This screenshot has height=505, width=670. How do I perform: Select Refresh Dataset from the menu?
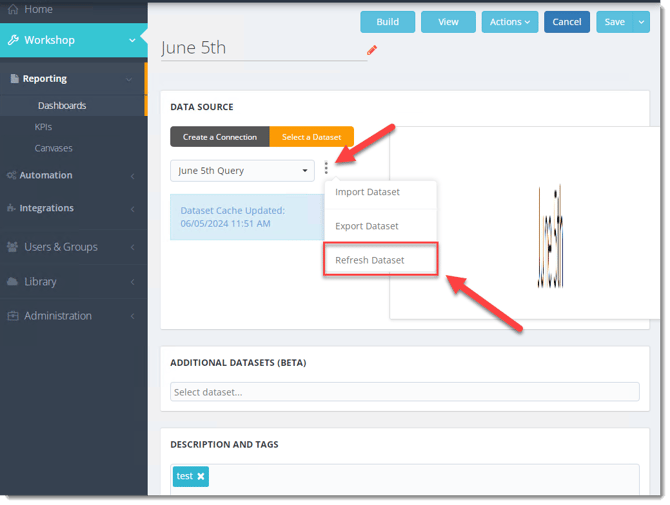tap(370, 260)
